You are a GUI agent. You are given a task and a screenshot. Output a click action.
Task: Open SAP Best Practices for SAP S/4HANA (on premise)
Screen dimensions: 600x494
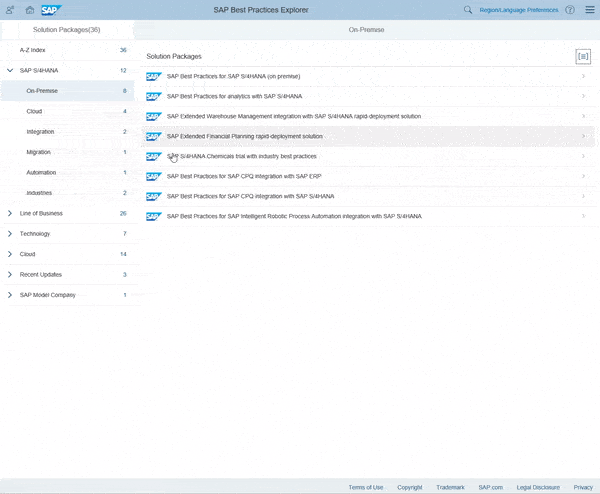pyautogui.click(x=233, y=76)
